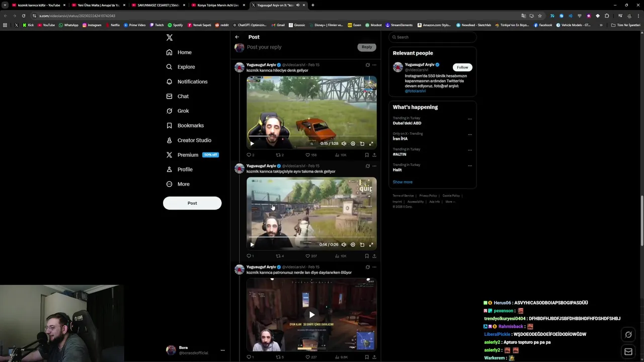Image resolution: width=644 pixels, height=362 pixels.
Task: Bookmark the 'hileciye denk geliyor' post
Action: point(367,155)
